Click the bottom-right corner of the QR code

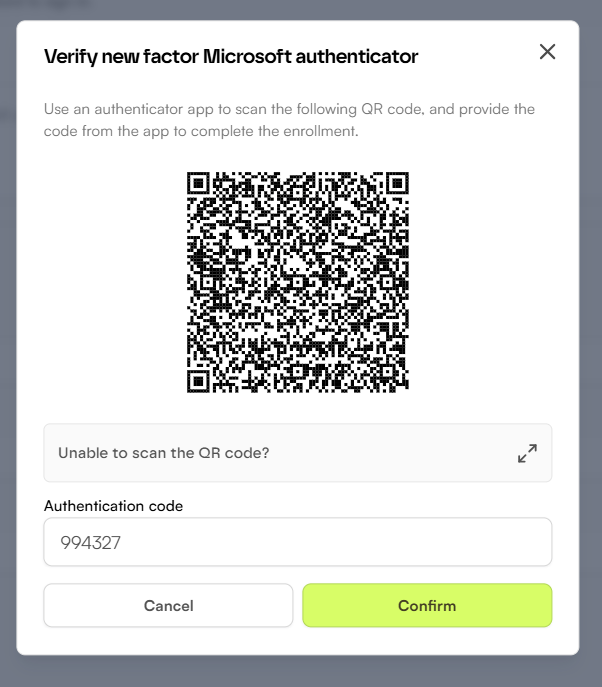tap(405, 389)
